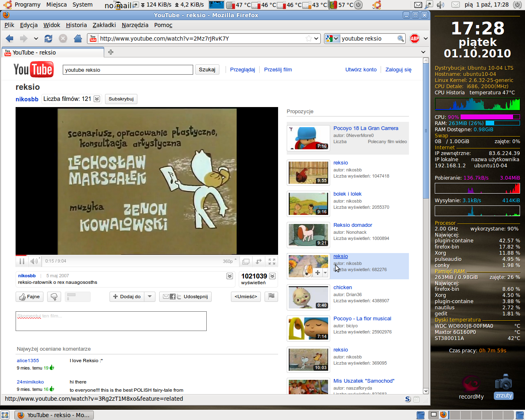Open the Historia menu

coord(76,25)
